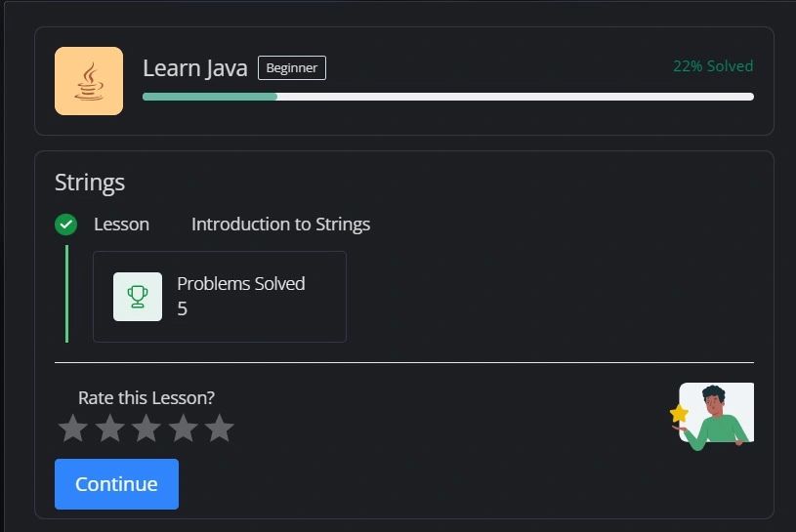Rate the lesson five stars
796x532 pixels.
(220, 428)
